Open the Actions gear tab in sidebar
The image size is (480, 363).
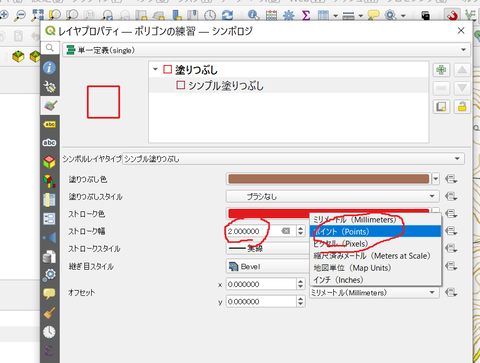pos(49,275)
